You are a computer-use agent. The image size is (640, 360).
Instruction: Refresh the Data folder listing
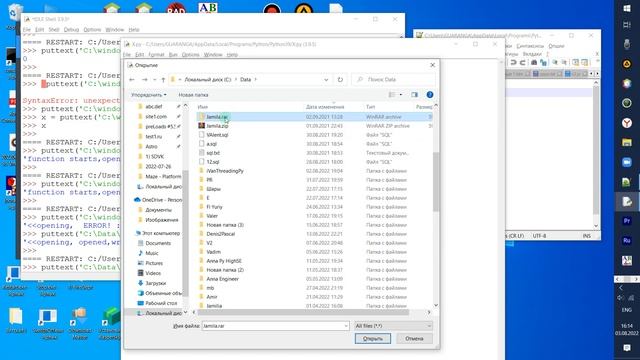click(x=340, y=80)
